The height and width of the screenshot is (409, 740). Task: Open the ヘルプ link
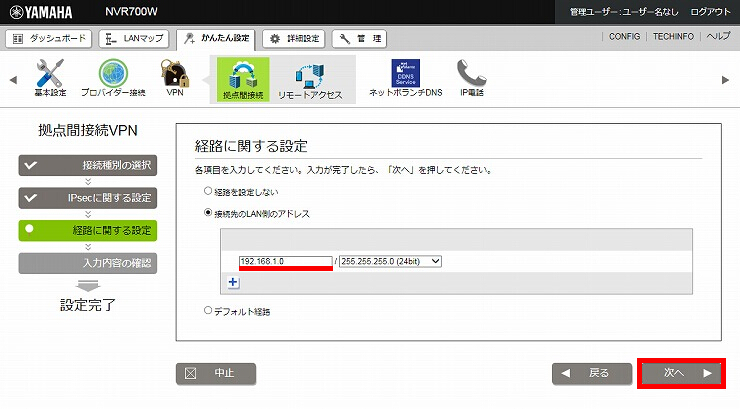pos(718,36)
